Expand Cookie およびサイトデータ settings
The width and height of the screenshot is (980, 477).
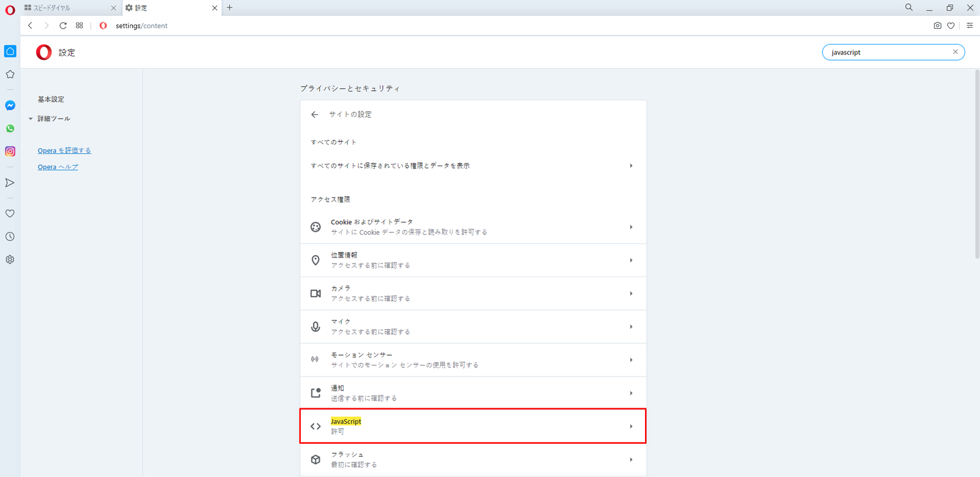[472, 227]
